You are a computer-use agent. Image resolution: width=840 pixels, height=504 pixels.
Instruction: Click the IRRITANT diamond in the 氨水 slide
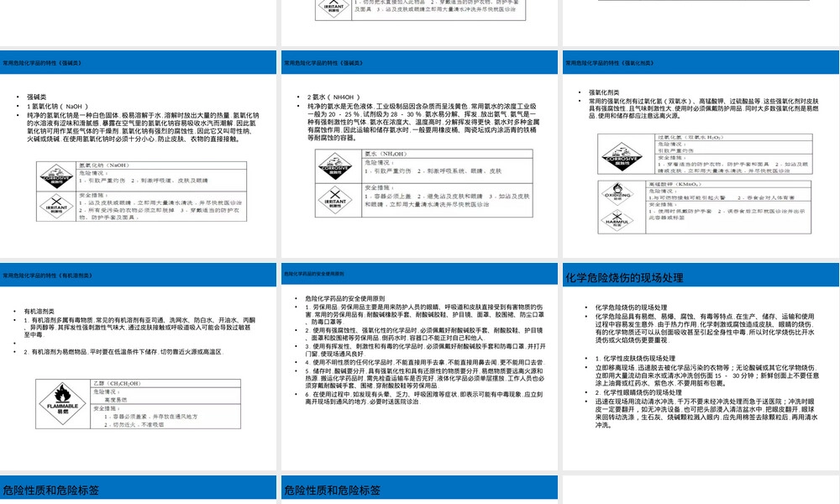[x=335, y=200]
